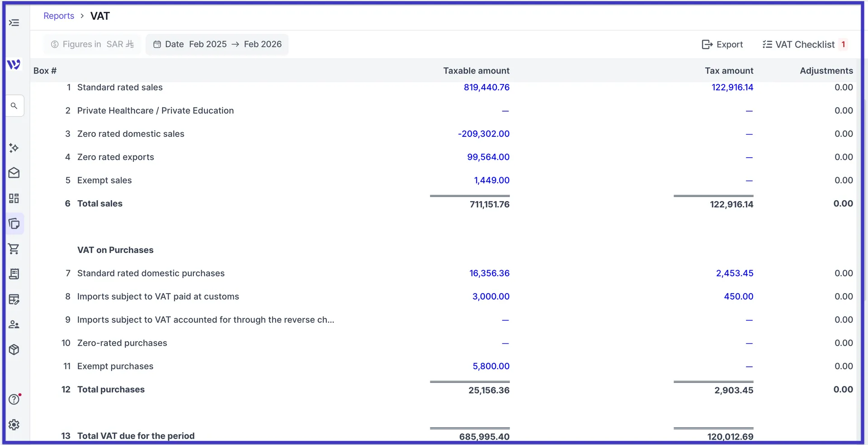Open the Date range Feb 2025 to Feb 2026 picker
The width and height of the screenshot is (868, 445).
click(217, 44)
